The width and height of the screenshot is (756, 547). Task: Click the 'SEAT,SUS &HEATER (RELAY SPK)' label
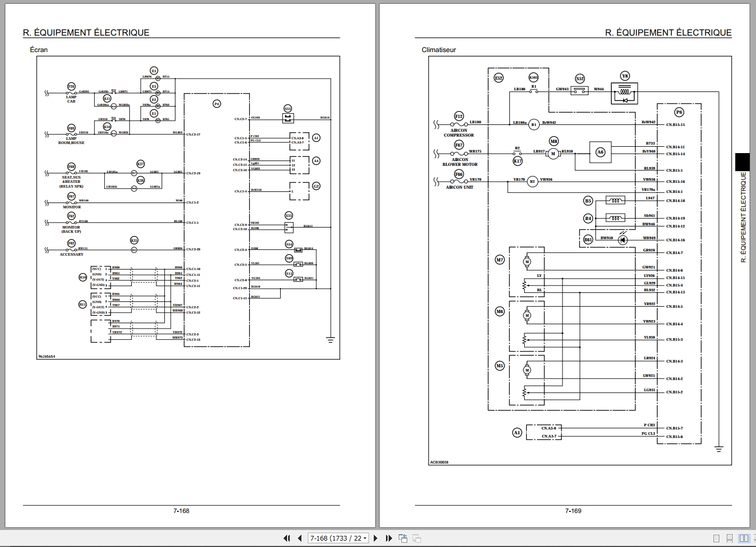(x=72, y=182)
